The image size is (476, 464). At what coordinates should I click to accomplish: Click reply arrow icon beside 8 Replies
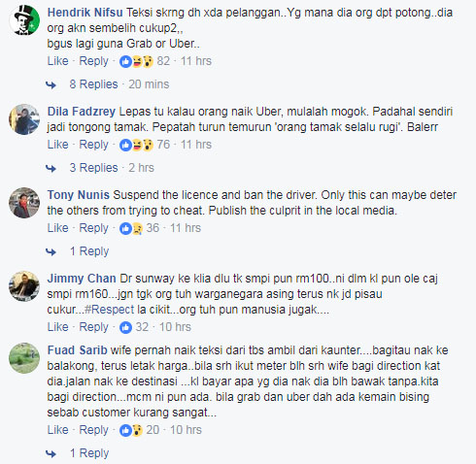(x=51, y=84)
